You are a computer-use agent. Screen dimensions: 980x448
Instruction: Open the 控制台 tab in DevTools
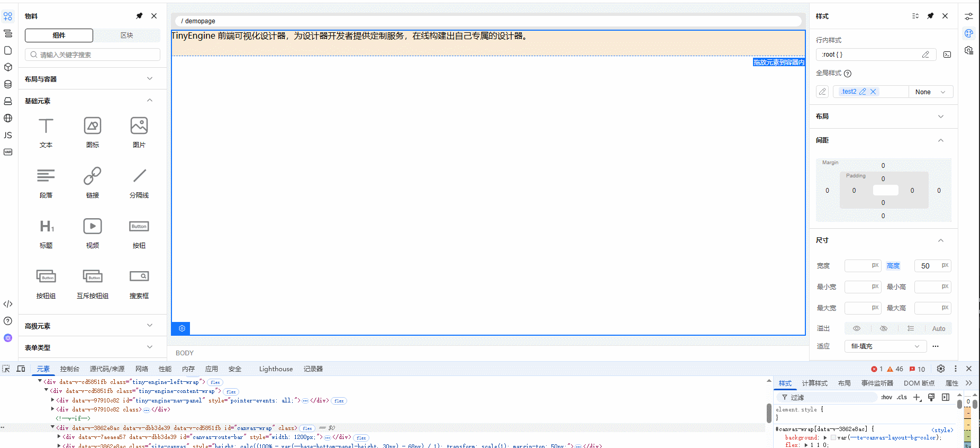pyautogui.click(x=69, y=369)
